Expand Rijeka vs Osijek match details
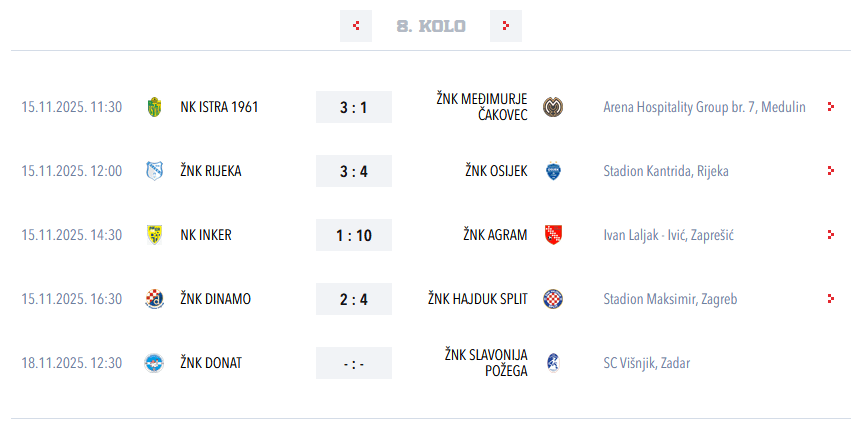Viewport: 868px width, 426px height. pos(830,171)
